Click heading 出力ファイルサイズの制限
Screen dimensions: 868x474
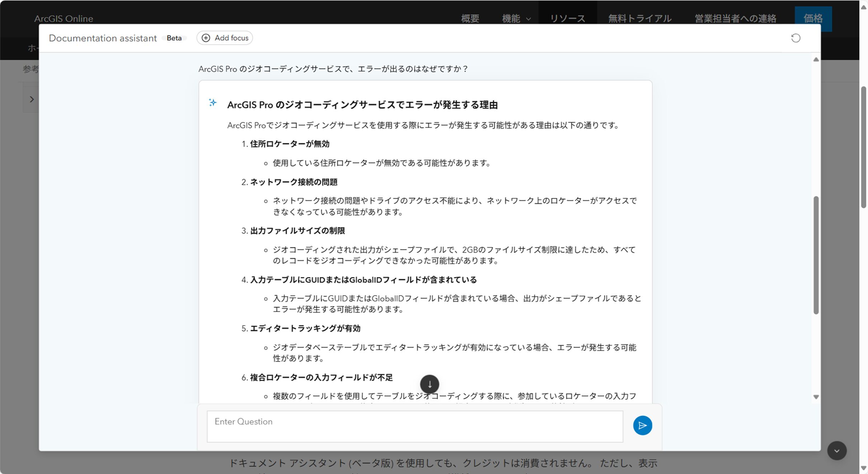297,231
